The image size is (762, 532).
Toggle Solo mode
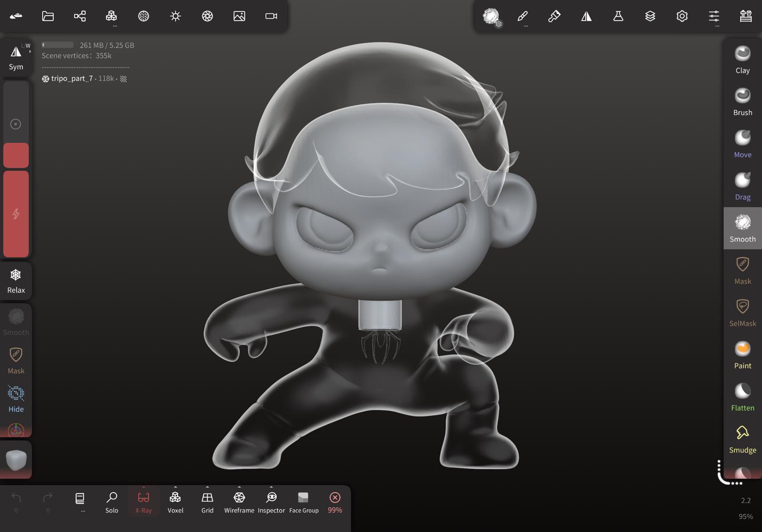pos(111,502)
